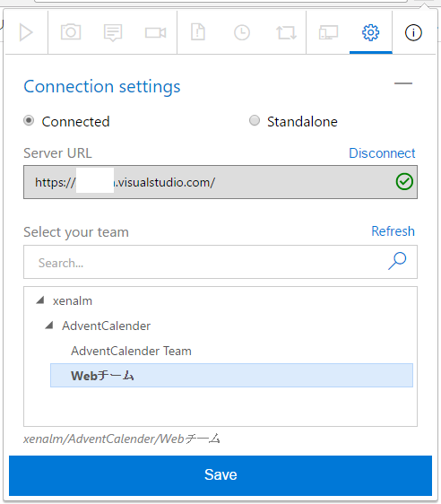Collapse the AdventCalender project node
Image resolution: width=441 pixels, height=504 pixels.
pos(49,326)
